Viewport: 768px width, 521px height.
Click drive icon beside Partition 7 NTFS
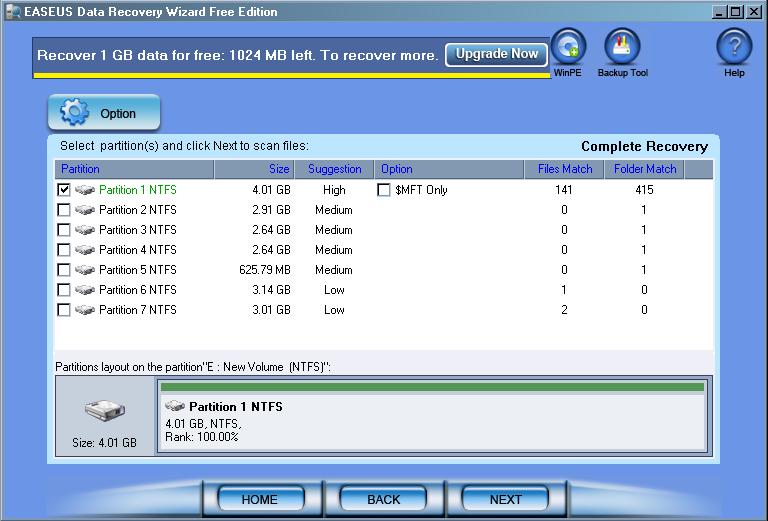85,310
